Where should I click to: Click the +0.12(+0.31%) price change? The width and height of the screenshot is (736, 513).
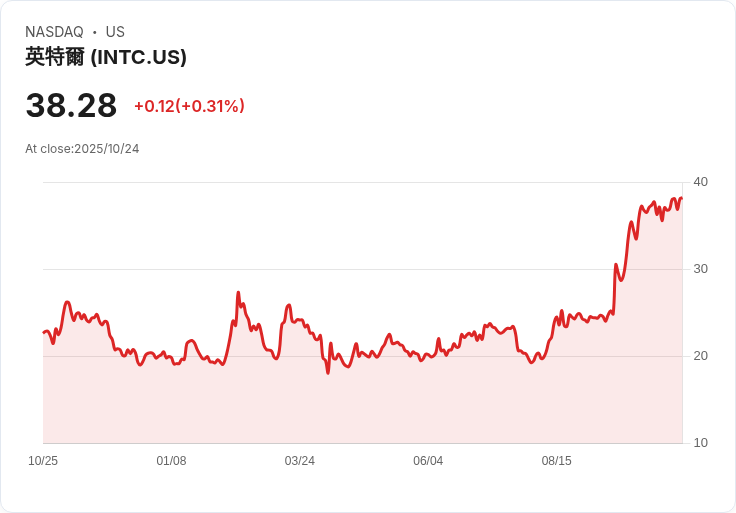click(189, 106)
